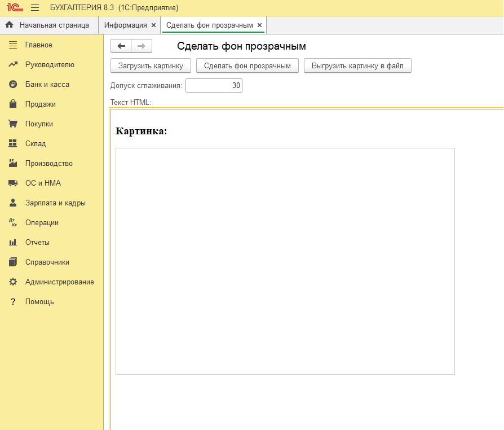The image size is (504, 430).
Task: Open the Склад section
Action: click(36, 143)
